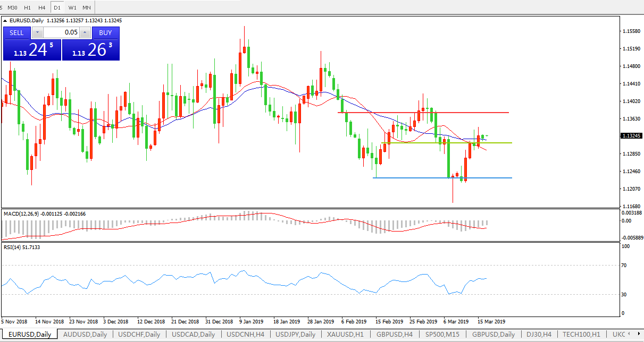The width and height of the screenshot is (644, 342).
Task: Switch chart to the H4 timeframe
Action: tap(41, 7)
